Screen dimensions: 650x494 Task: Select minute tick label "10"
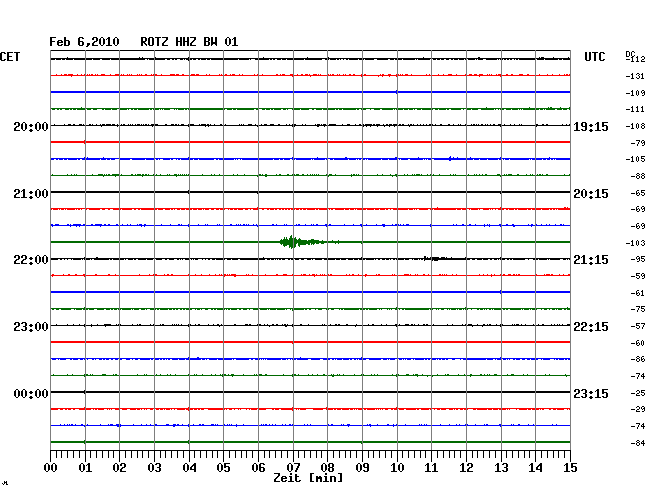[x=397, y=468]
